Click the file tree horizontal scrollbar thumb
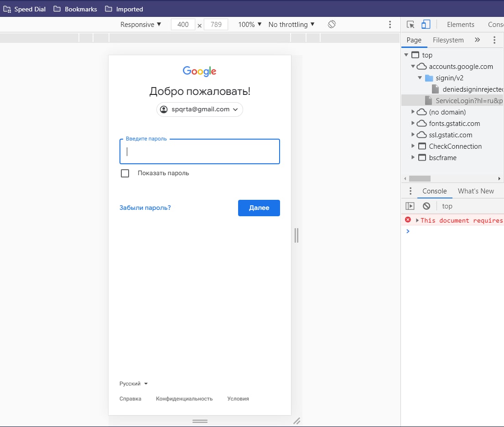 coord(420,178)
